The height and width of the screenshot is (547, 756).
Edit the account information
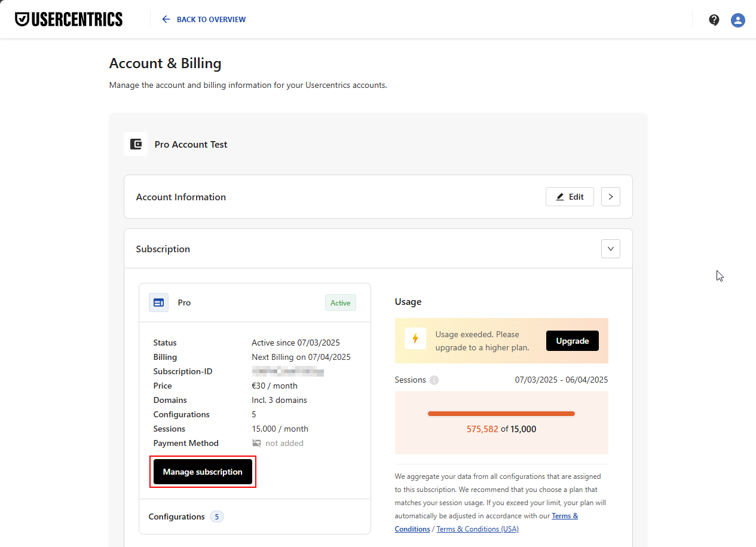[x=570, y=197]
